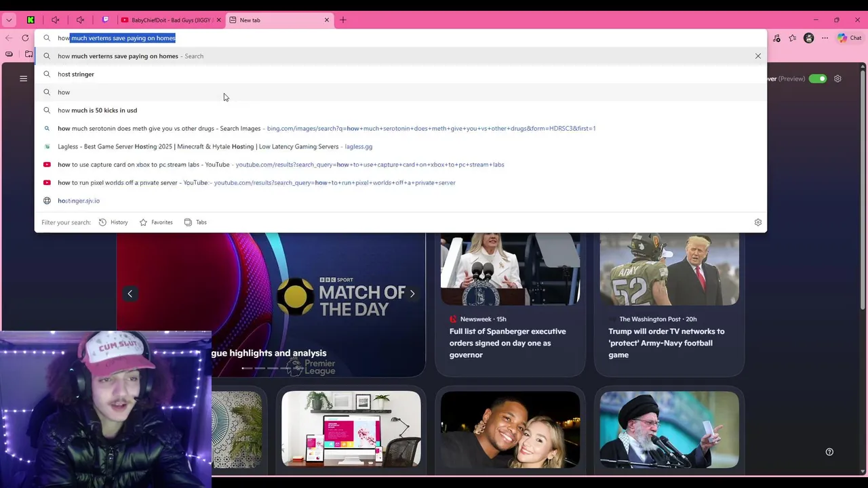Open address bar suggestion settings gear
Viewport: 868px width, 488px height.
click(x=758, y=222)
